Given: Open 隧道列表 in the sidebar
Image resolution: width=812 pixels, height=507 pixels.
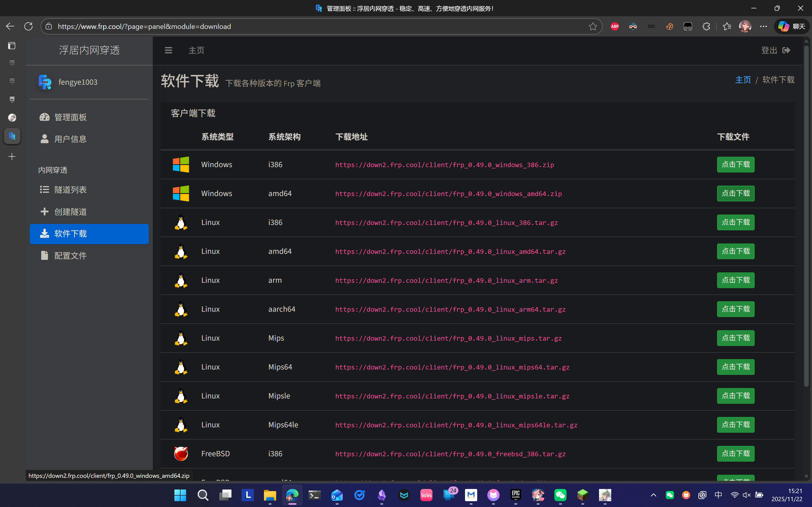Looking at the screenshot, I should (71, 190).
